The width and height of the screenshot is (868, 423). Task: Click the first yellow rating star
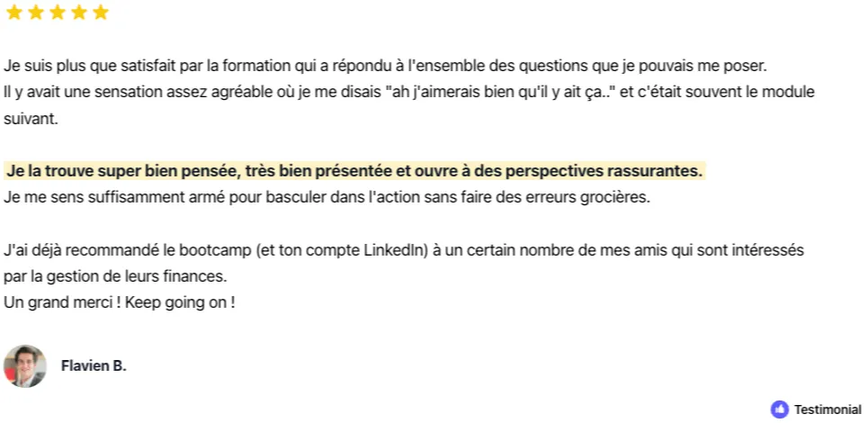coord(13,13)
